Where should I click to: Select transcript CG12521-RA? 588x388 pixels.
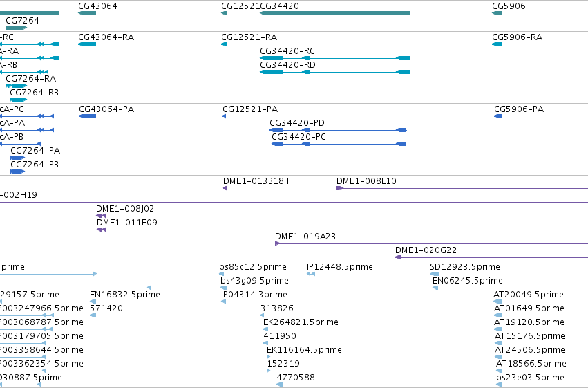click(249, 37)
